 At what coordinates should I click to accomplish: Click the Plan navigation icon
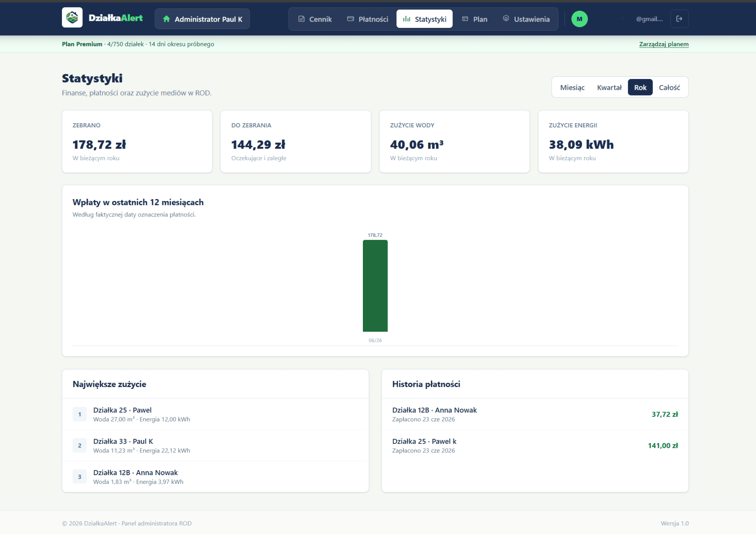[x=465, y=19]
